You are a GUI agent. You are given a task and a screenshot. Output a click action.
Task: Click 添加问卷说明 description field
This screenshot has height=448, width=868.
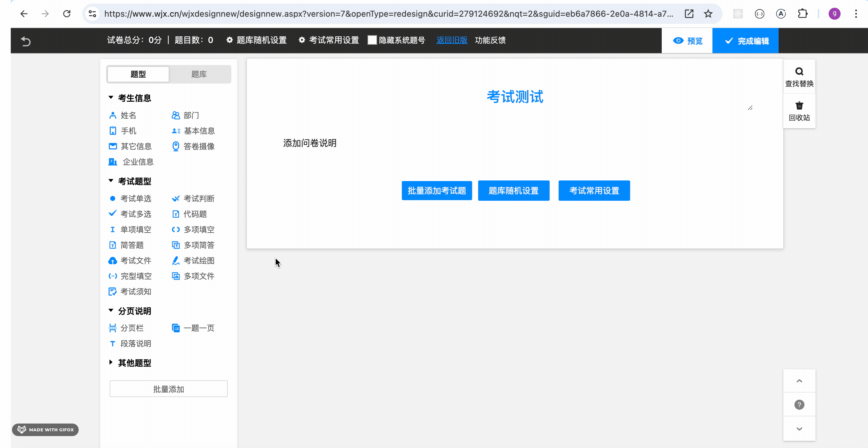(x=310, y=143)
